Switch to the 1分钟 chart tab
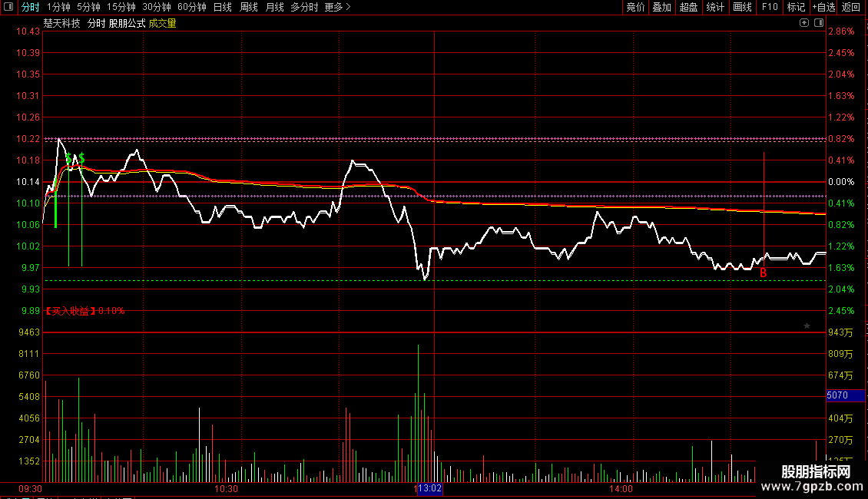The width and height of the screenshot is (868, 499). [x=58, y=7]
